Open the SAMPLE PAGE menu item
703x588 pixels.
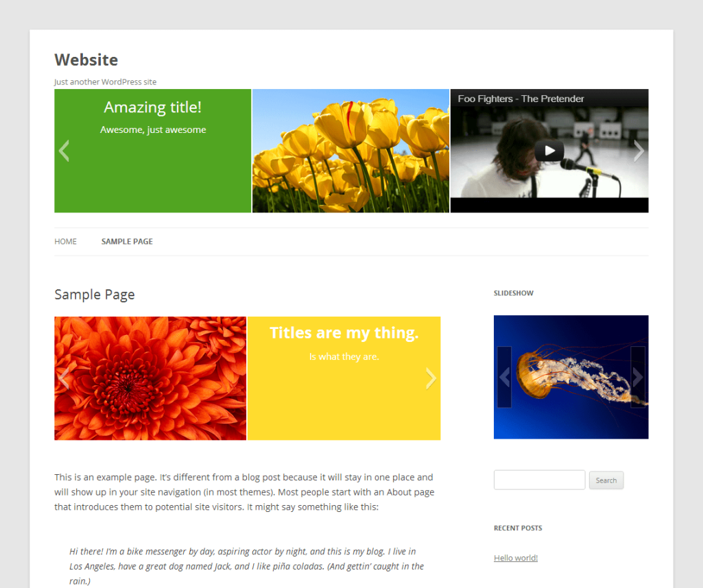click(x=127, y=241)
